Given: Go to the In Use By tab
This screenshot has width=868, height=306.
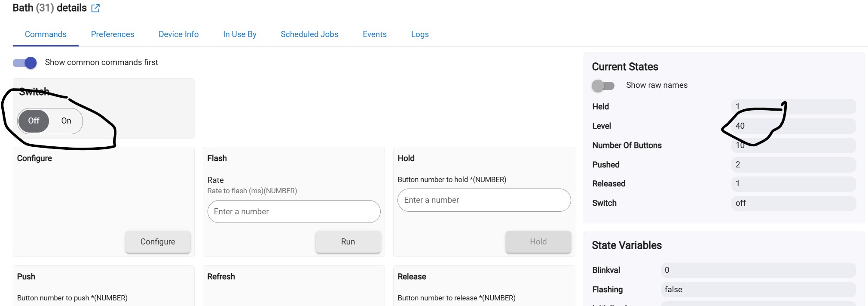Looking at the screenshot, I should (x=239, y=34).
